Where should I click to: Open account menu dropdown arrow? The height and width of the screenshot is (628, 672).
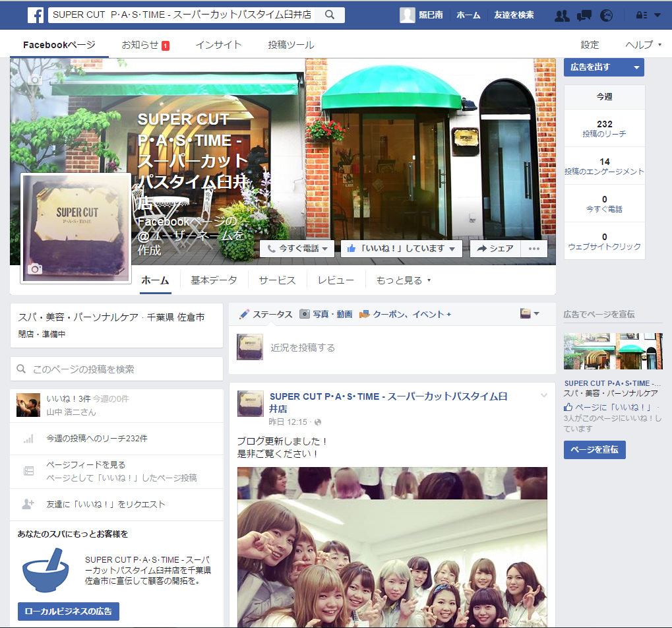pyautogui.click(x=657, y=15)
